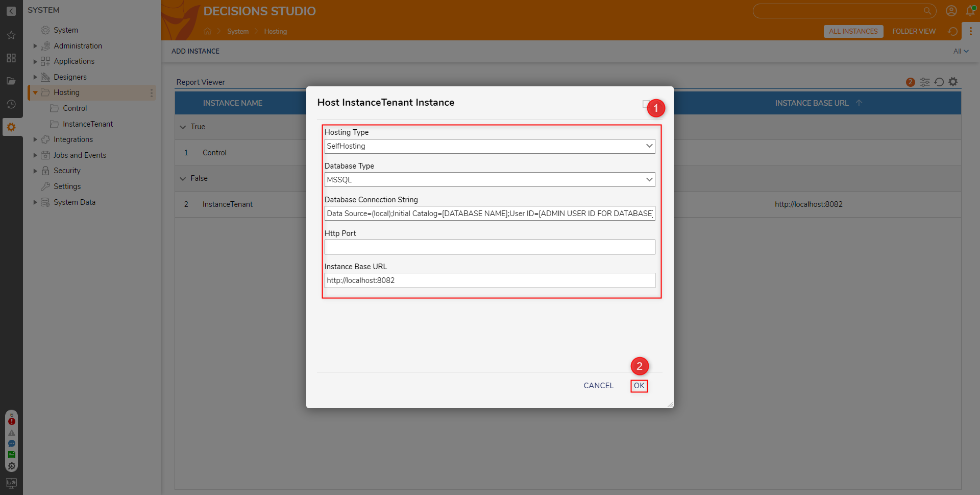This screenshot has width=980, height=495.
Task: Open Report Viewer settings gear
Action: pyautogui.click(x=953, y=82)
